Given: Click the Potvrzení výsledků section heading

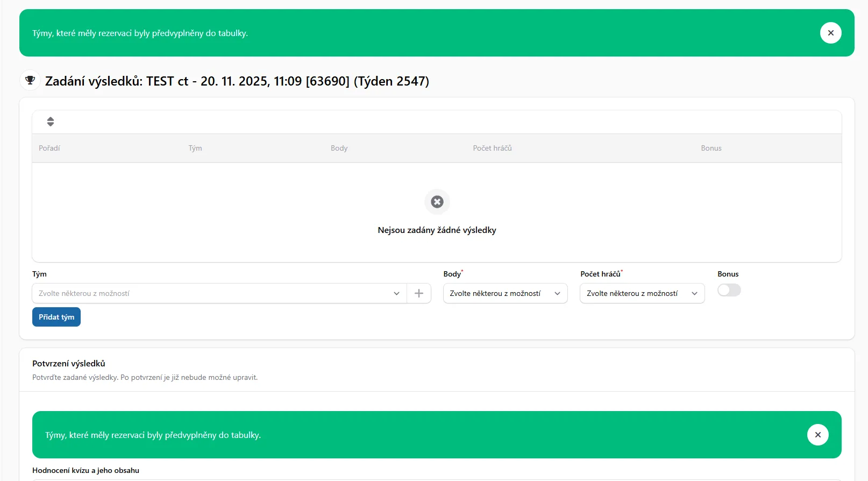Looking at the screenshot, I should 69,363.
